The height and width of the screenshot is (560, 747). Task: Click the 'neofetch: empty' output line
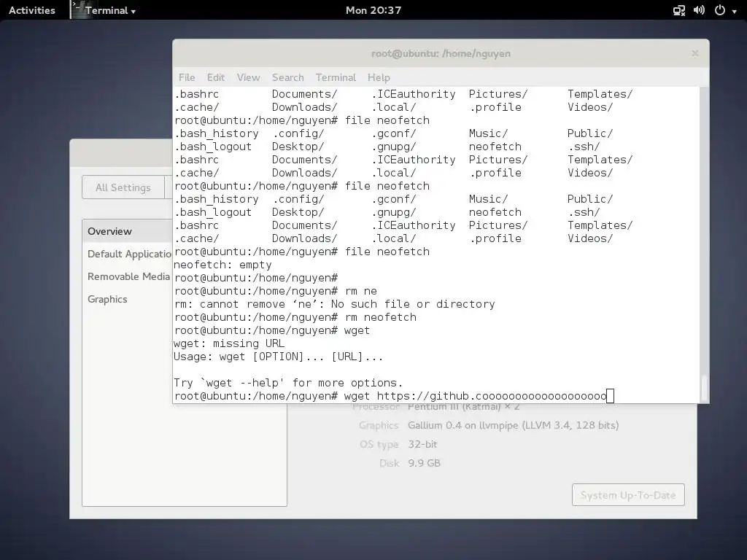pyautogui.click(x=223, y=265)
